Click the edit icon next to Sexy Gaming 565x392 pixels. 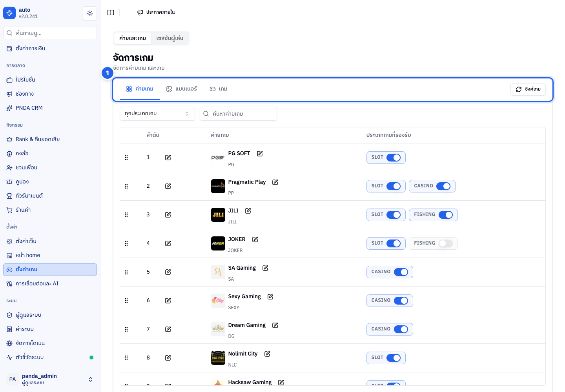pos(270,297)
